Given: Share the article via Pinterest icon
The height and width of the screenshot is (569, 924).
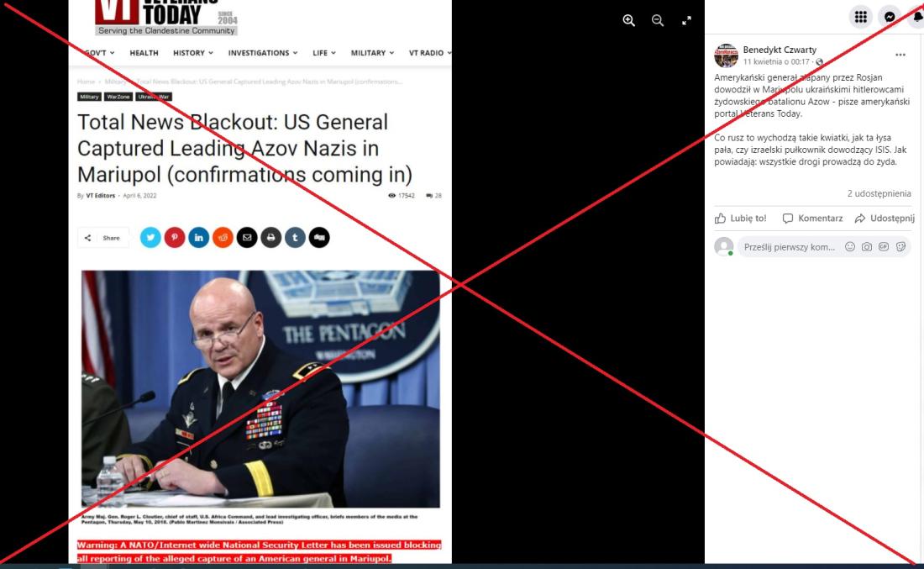Looking at the screenshot, I should [x=175, y=238].
